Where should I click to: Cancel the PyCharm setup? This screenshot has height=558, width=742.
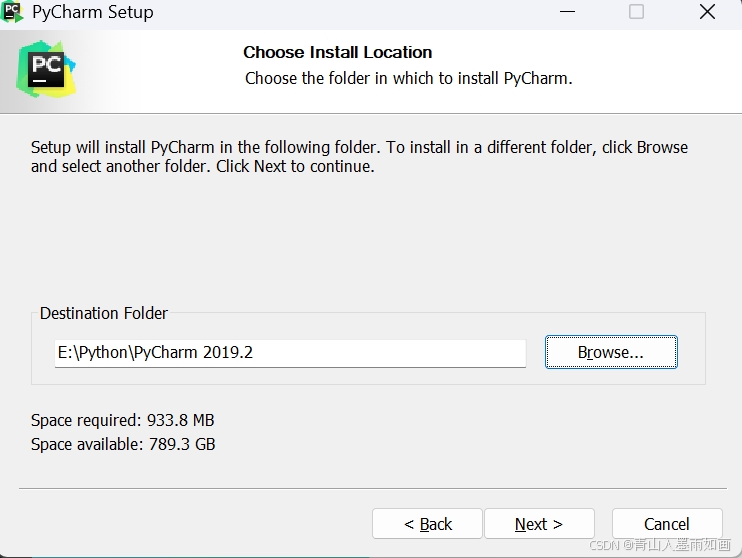[x=667, y=524]
